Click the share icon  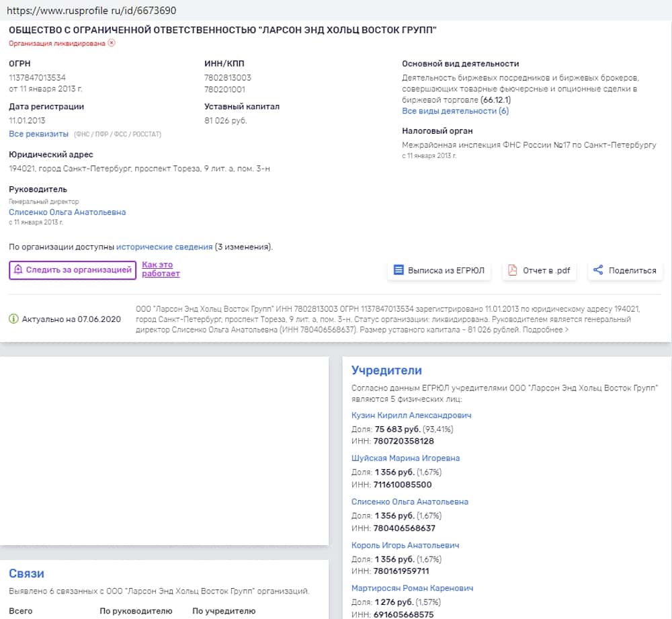click(x=598, y=270)
